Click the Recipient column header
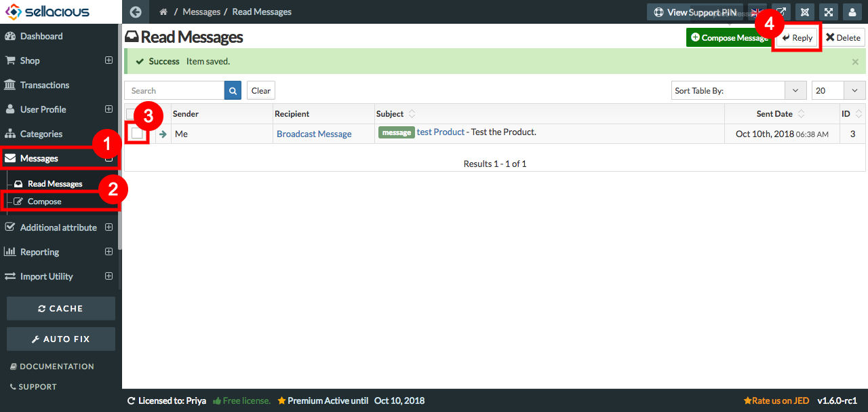Image resolution: width=868 pixels, height=412 pixels. coord(292,114)
